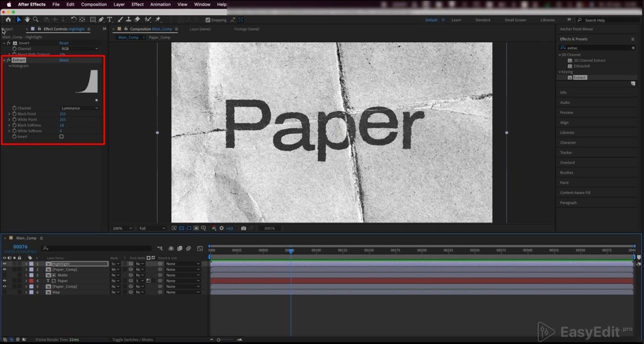
Task: Open the Extract Channel Luminance dropdown
Action: 79,108
